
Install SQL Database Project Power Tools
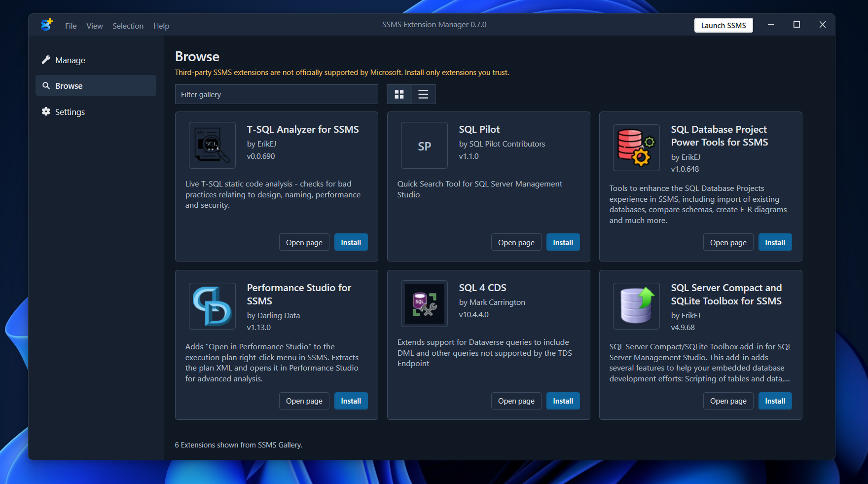tap(775, 242)
